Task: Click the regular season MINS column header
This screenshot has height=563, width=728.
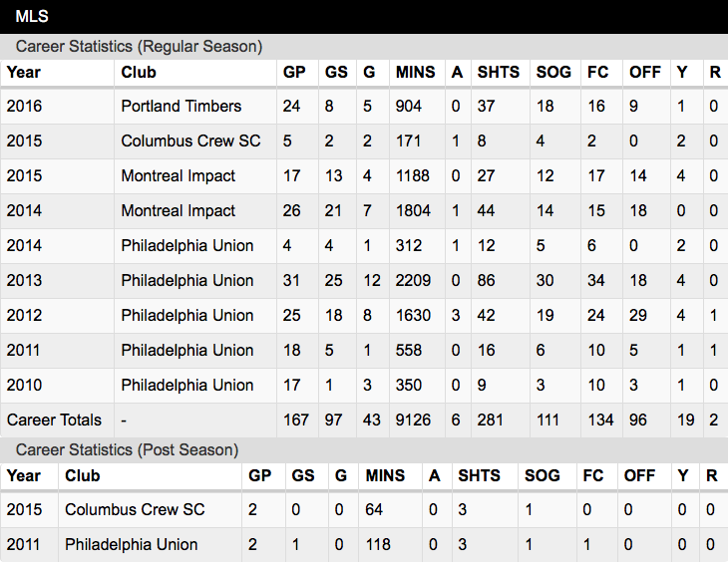Action: pos(416,73)
